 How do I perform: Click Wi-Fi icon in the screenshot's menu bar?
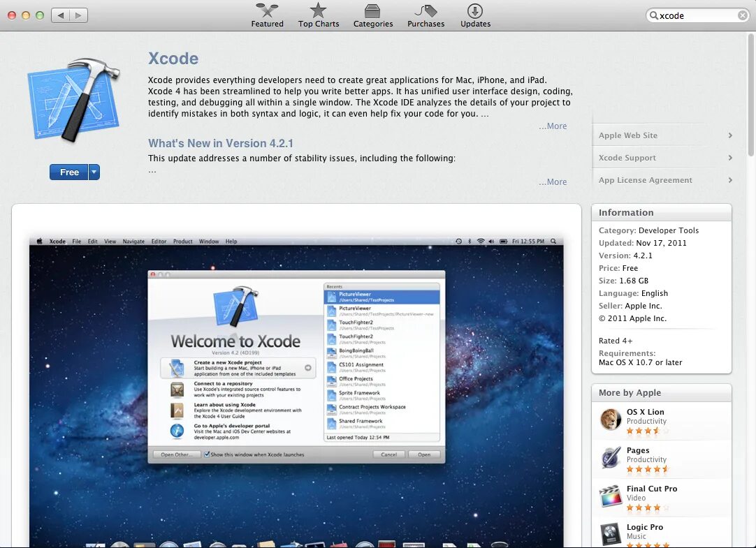480,242
